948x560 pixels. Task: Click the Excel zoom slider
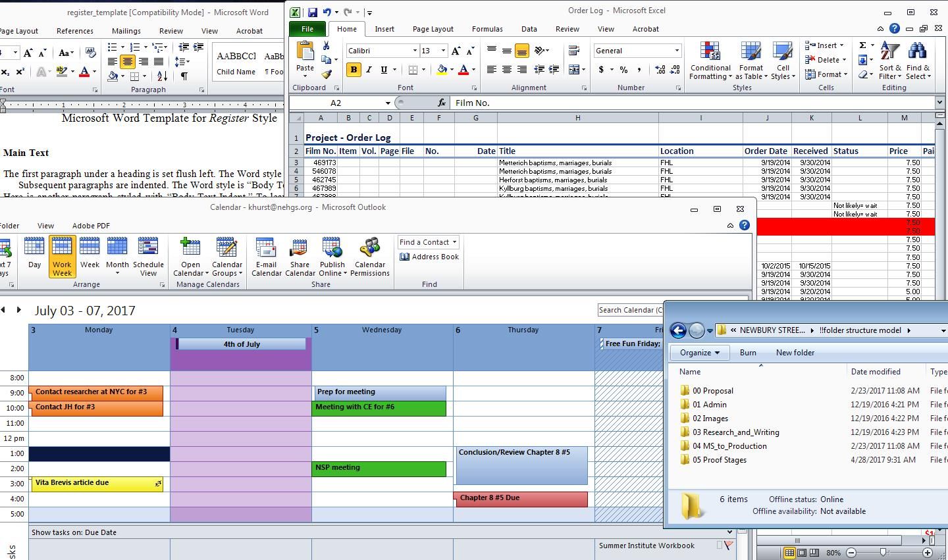coord(883,553)
